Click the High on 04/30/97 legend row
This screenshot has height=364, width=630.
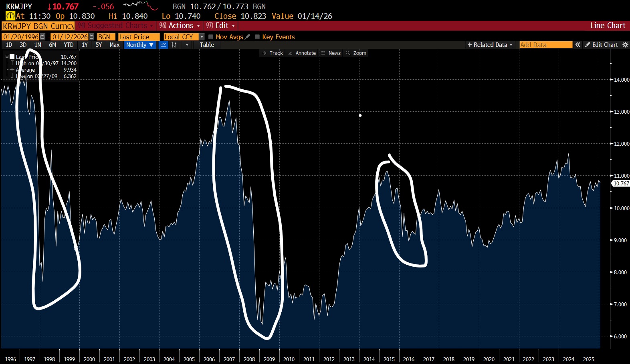point(46,63)
